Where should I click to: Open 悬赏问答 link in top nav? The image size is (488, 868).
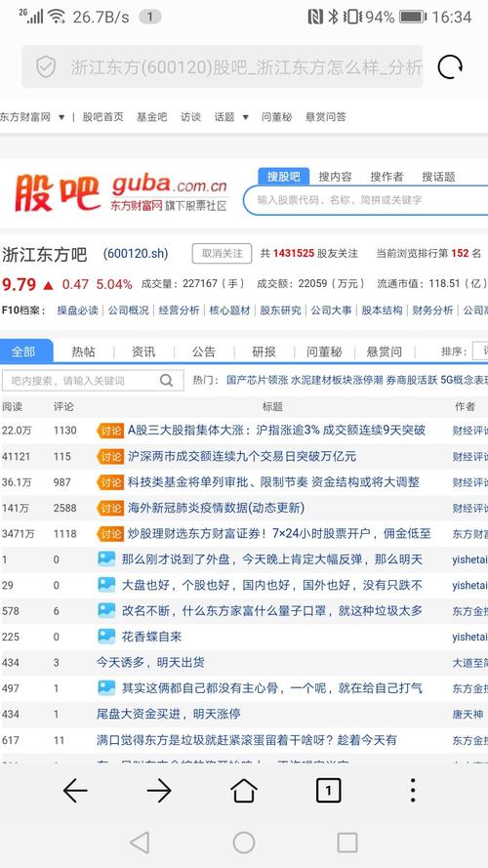(x=326, y=117)
